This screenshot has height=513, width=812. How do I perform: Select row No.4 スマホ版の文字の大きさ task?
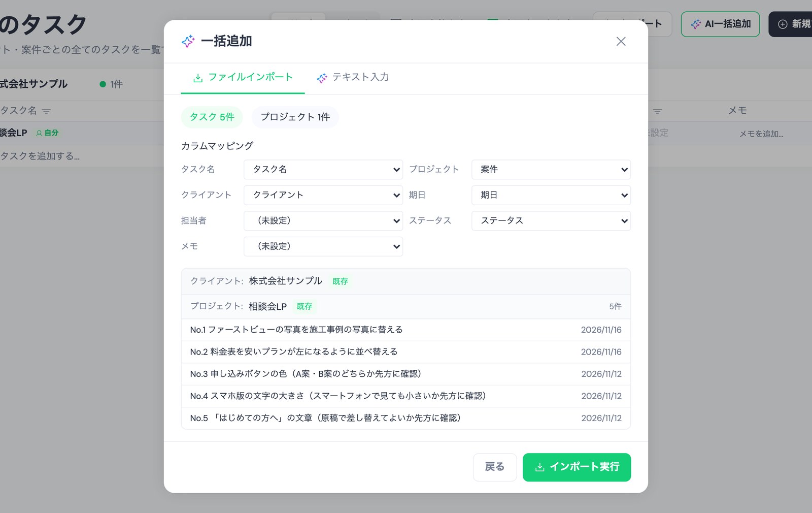[405, 396]
